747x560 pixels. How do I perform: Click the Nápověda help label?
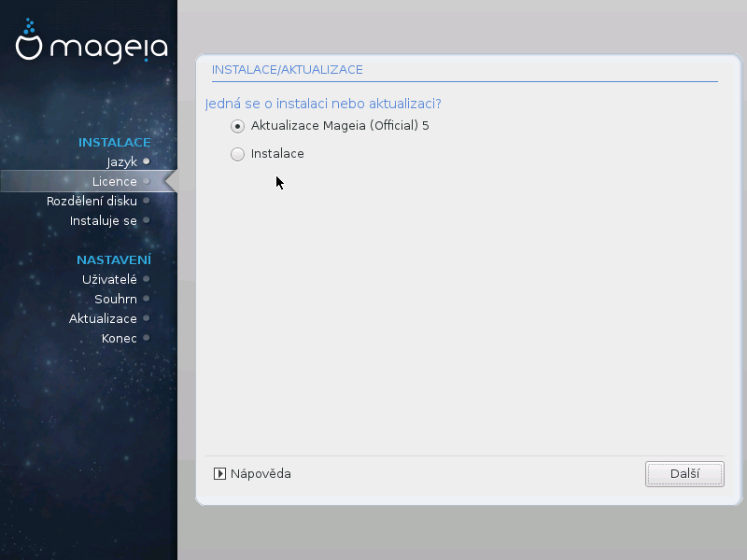coord(261,474)
